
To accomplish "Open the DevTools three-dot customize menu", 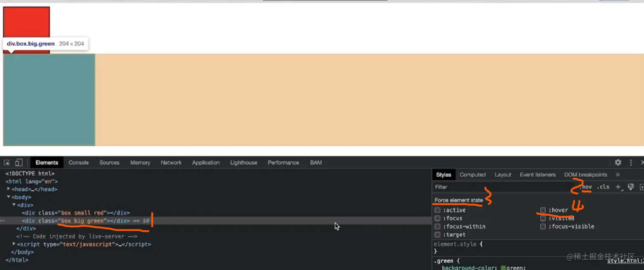I will click(631, 163).
